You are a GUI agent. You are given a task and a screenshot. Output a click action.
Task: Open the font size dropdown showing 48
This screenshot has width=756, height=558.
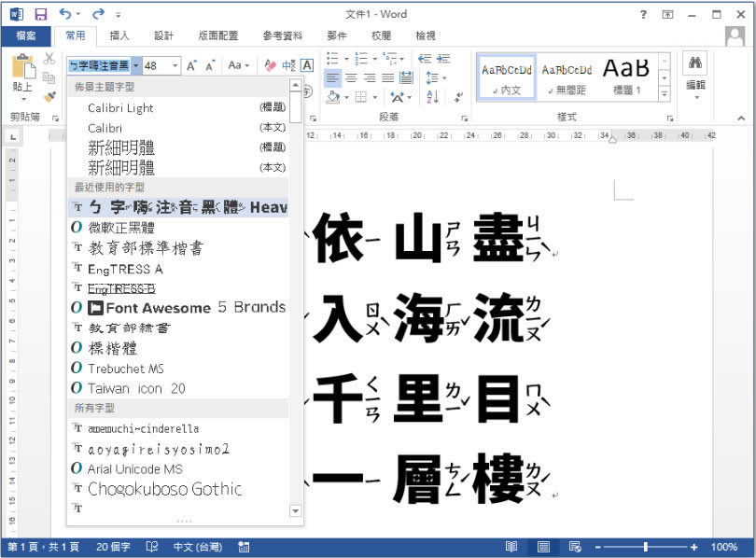point(175,65)
